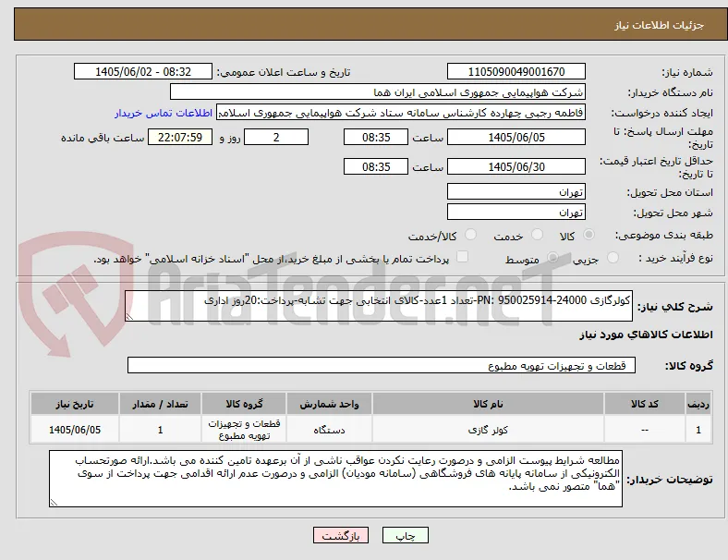Image resolution: width=728 pixels, height=560 pixels.
Task: Click the buyer organization name field
Action: 378,91
